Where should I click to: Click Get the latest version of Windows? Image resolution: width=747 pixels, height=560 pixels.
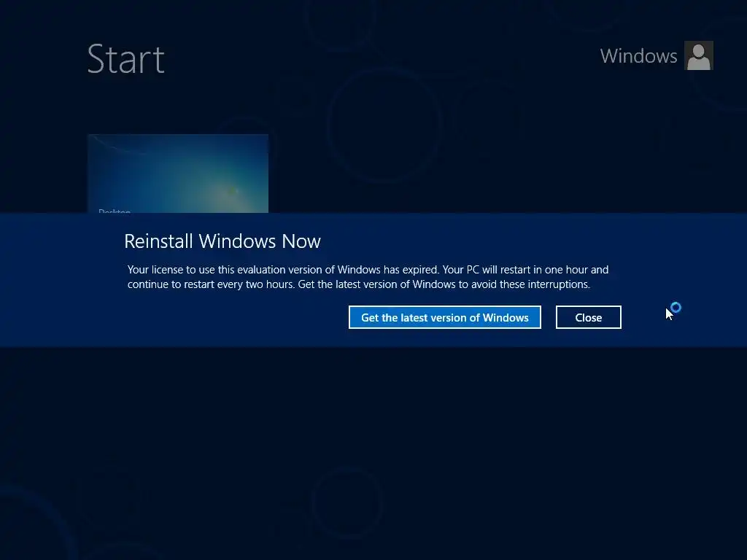444,317
